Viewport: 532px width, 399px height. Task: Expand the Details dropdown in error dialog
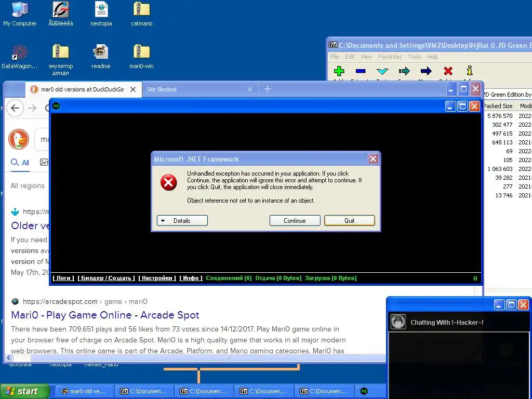click(182, 220)
